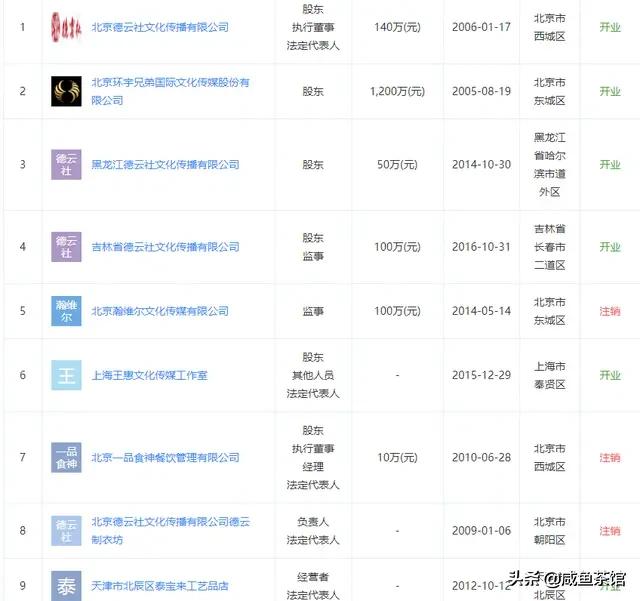Click date 2014-10-30
The height and width of the screenshot is (601, 640).
tap(481, 165)
